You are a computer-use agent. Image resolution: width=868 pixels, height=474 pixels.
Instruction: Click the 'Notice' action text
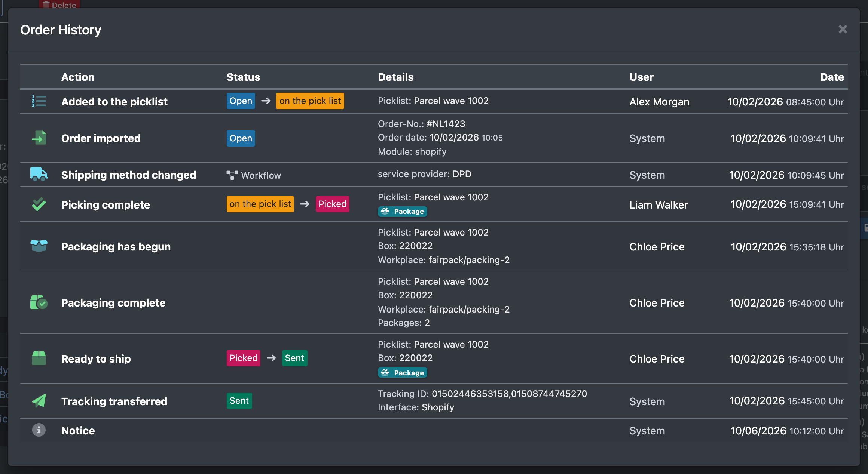[x=78, y=431]
